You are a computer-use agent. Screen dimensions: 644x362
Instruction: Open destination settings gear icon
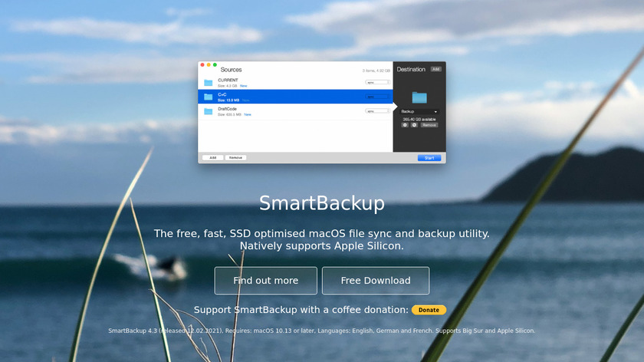(405, 125)
